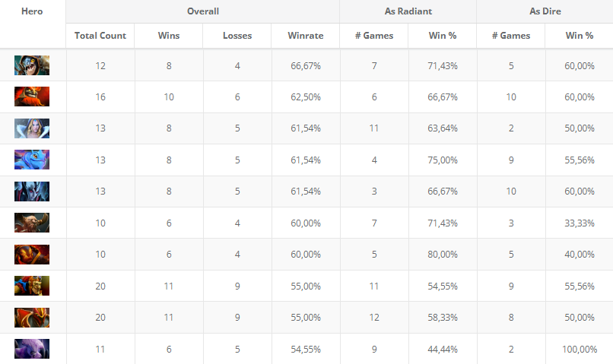Click # Games header under As Radiant

(373, 36)
